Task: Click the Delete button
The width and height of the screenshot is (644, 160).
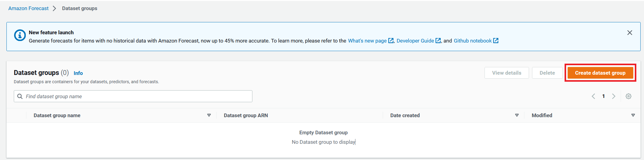Action: point(547,73)
